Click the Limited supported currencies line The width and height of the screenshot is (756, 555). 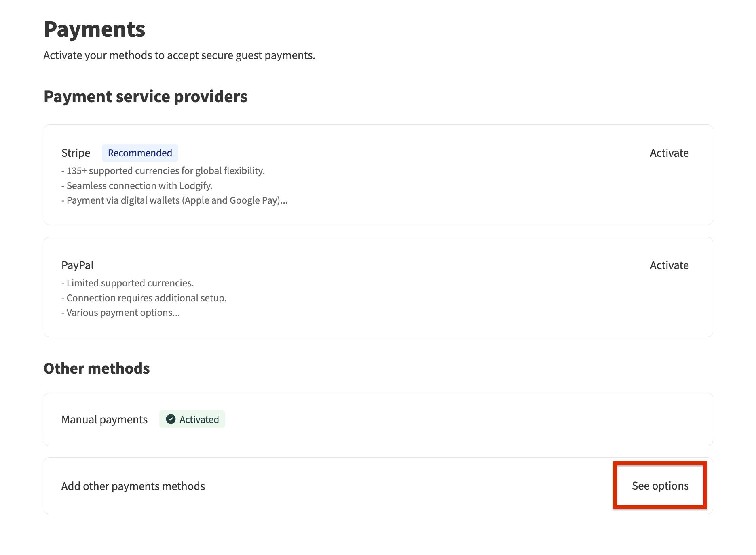pos(128,283)
